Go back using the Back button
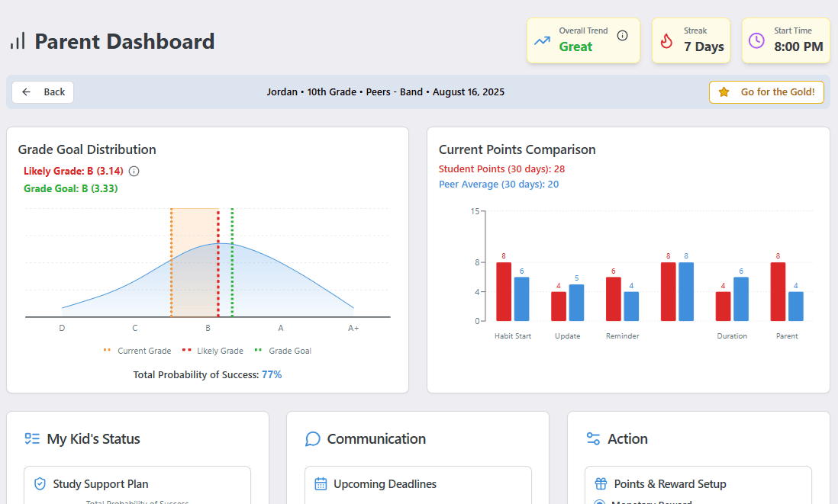 coord(43,92)
